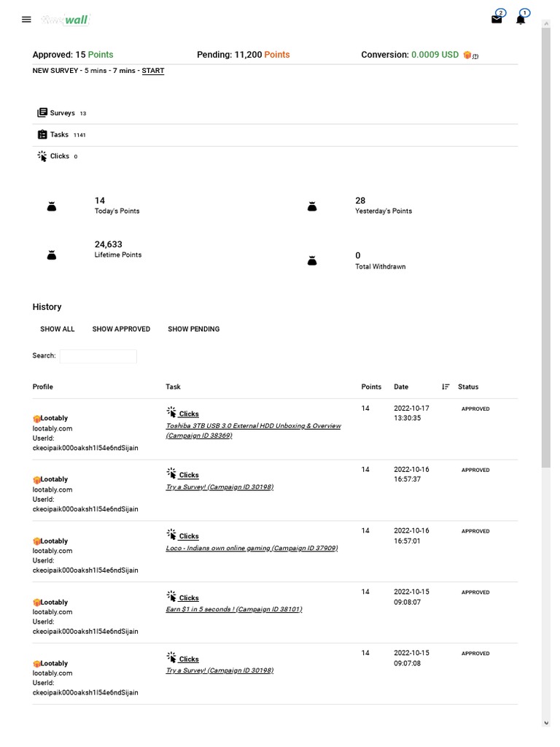Screen dimensions: 560x747
Task: Click the Total Withdrawn money bag icon
Action: (312, 261)
